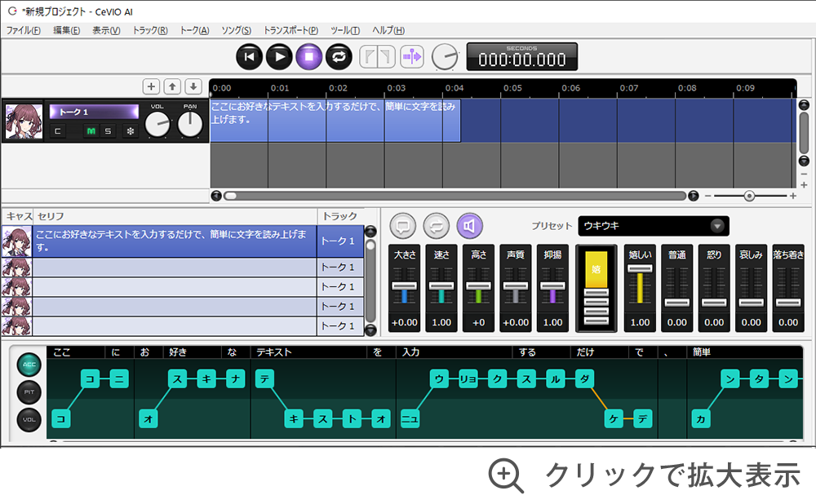Add a new track with the plus button
The image size is (816, 504).
point(151,86)
